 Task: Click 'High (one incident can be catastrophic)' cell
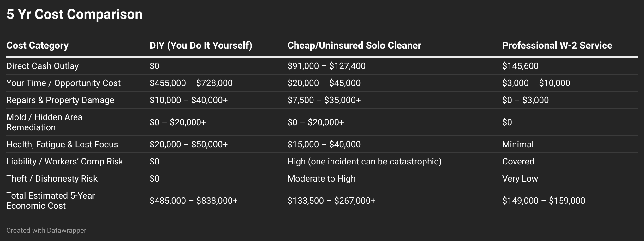(x=364, y=161)
